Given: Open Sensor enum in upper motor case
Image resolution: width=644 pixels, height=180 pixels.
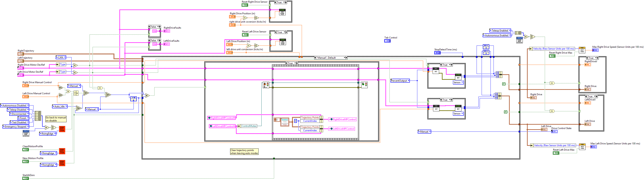Looking at the screenshot, I should click(458, 82).
